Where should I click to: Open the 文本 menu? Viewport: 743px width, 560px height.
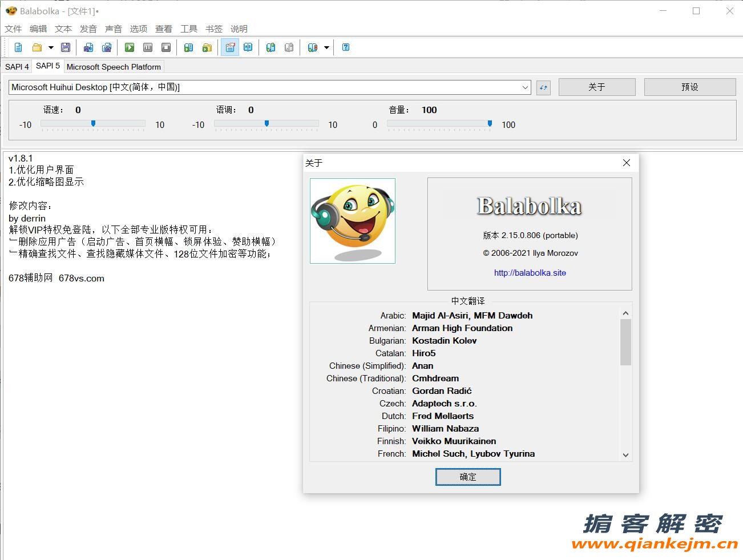pyautogui.click(x=63, y=29)
